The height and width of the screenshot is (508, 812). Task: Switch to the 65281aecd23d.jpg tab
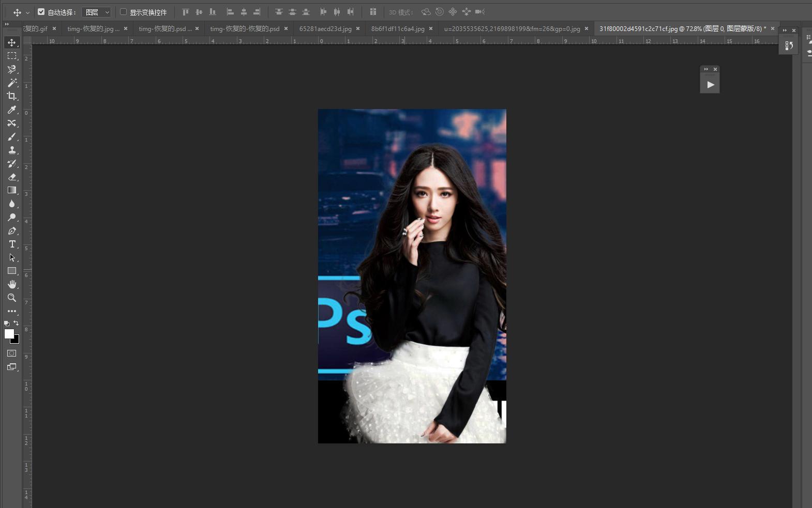point(325,29)
